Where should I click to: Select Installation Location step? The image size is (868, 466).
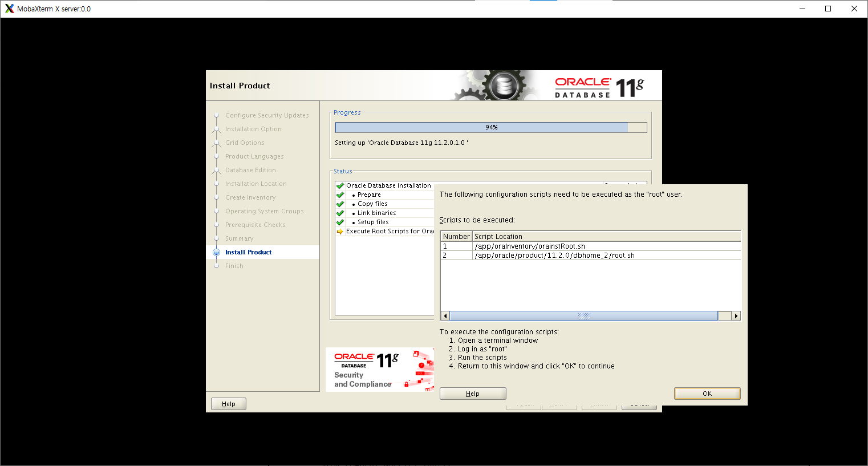256,184
